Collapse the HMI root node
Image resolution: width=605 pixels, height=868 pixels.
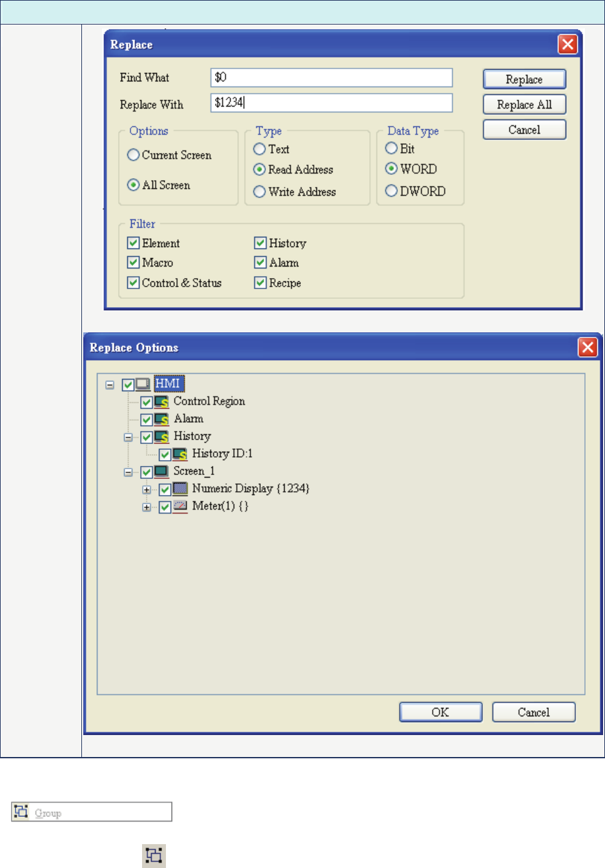(x=110, y=385)
